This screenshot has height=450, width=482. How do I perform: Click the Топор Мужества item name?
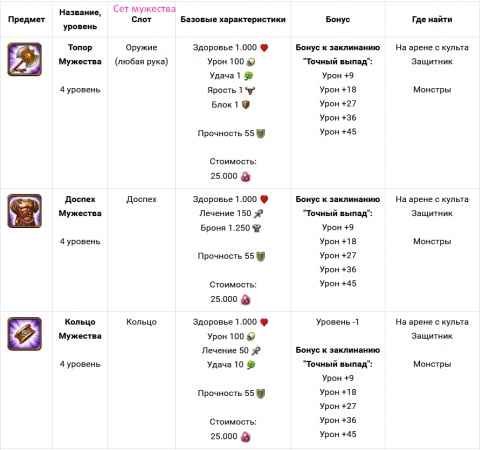[x=80, y=54]
